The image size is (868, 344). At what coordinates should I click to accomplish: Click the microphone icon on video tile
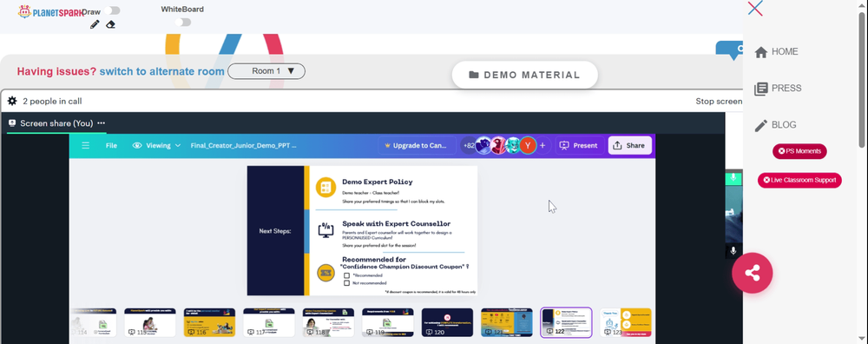pyautogui.click(x=733, y=250)
